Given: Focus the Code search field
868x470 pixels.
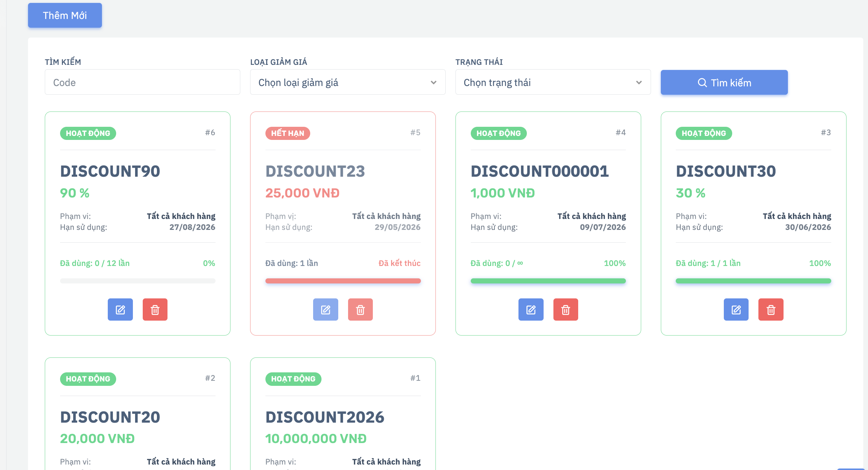Looking at the screenshot, I should tap(142, 82).
